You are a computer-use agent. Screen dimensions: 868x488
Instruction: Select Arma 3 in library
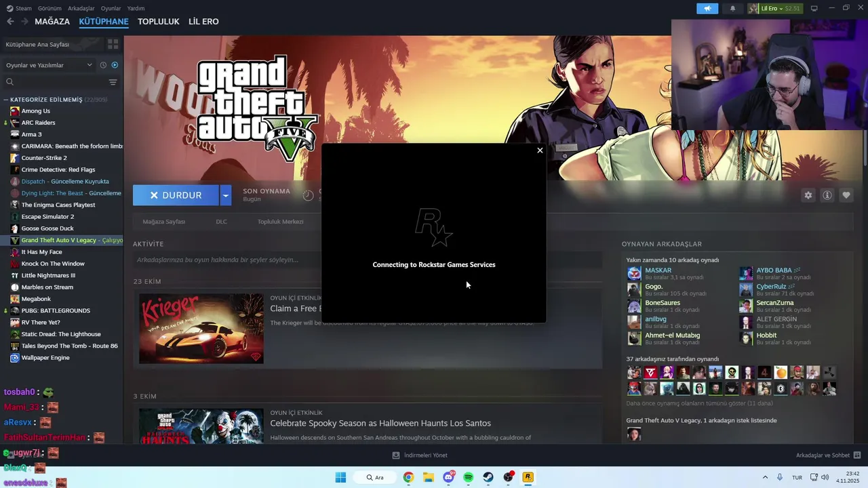31,134
